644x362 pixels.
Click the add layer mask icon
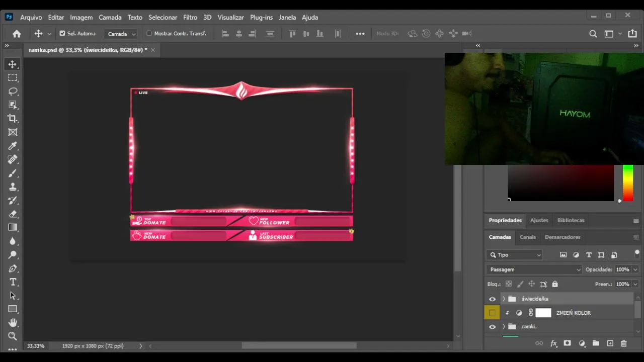point(568,343)
